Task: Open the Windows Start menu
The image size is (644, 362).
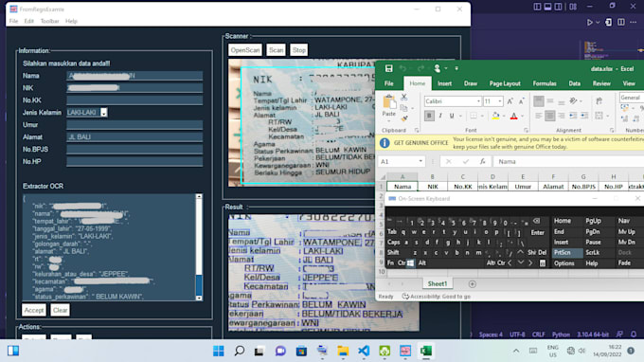Action: click(x=219, y=351)
